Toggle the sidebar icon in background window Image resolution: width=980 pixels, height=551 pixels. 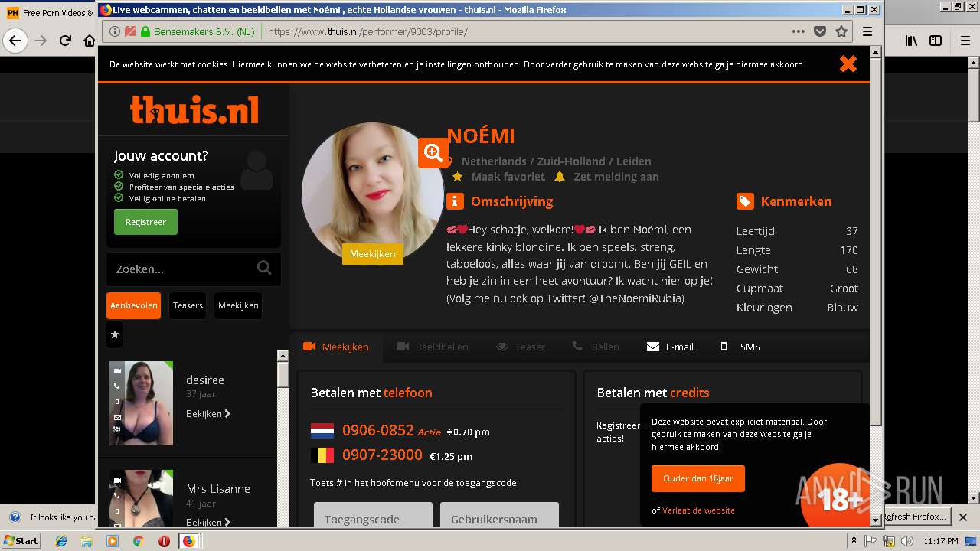click(x=936, y=41)
